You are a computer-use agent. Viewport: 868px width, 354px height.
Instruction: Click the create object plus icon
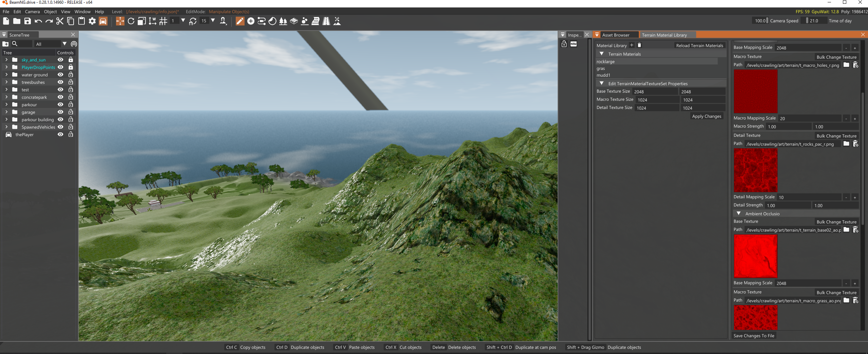[251, 21]
